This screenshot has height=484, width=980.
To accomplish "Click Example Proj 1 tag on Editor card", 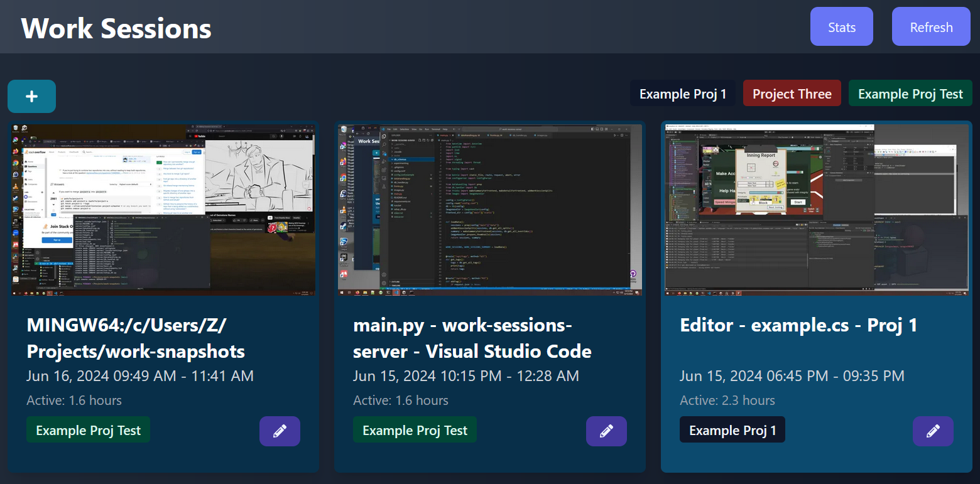I will (732, 430).
